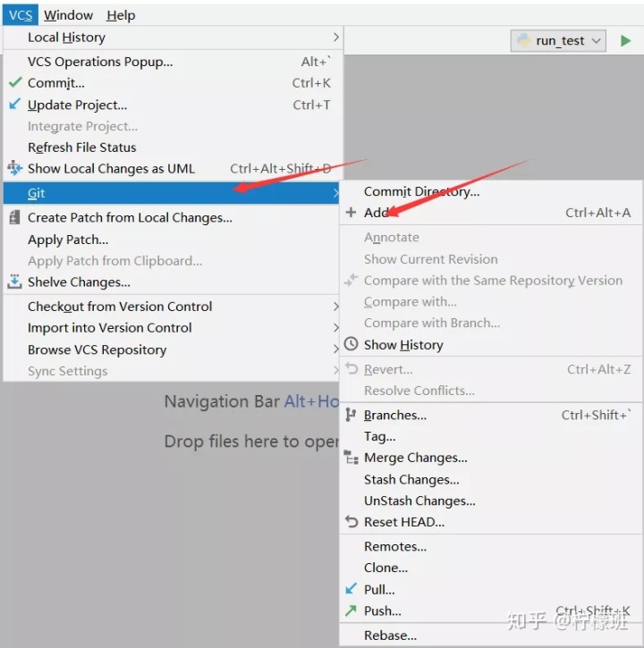Viewport: 644px width, 648px height.
Task: Click the Push green arrow icon
Action: tap(351, 610)
